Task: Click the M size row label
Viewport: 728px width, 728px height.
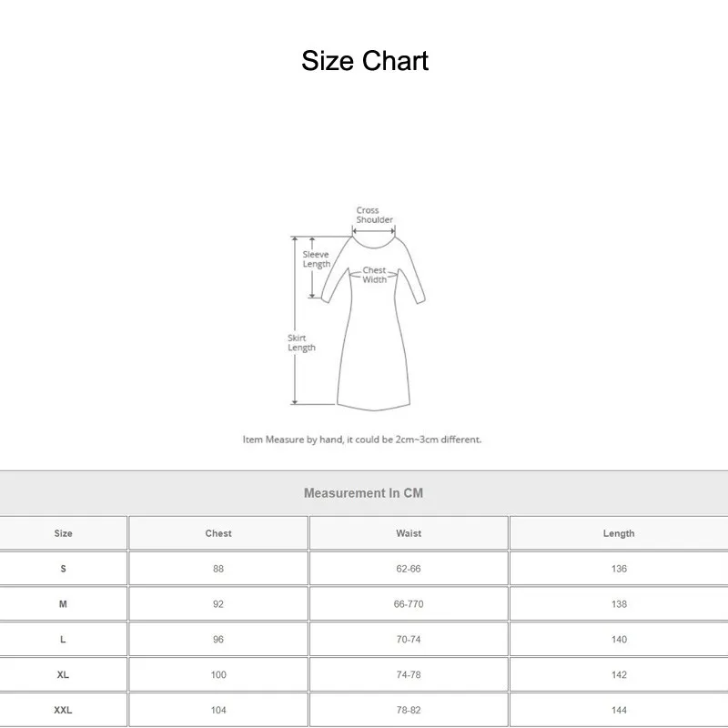Action: pos(63,604)
